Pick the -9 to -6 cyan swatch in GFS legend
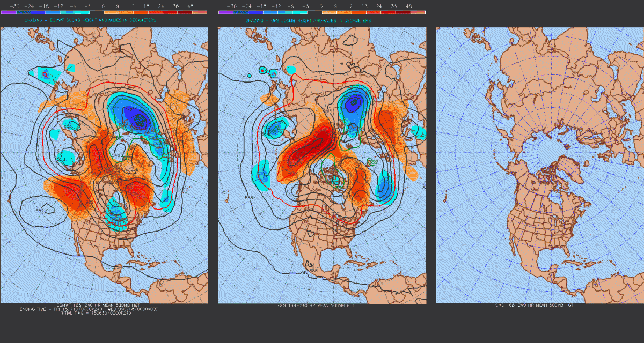The width and height of the screenshot is (644, 343). point(299,12)
